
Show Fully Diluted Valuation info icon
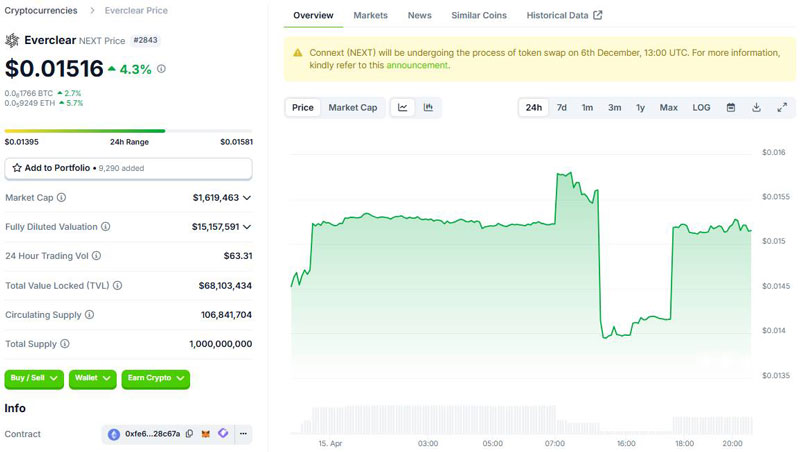pyautogui.click(x=106, y=227)
